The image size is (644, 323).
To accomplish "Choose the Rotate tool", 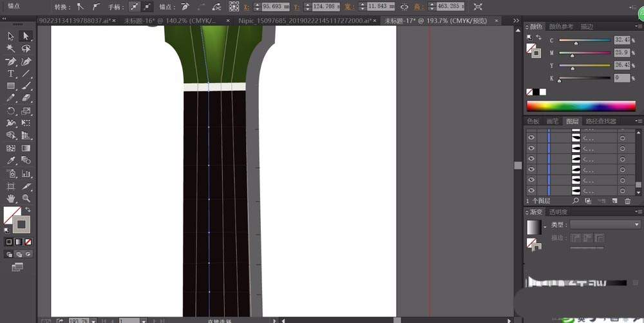I will click(11, 111).
